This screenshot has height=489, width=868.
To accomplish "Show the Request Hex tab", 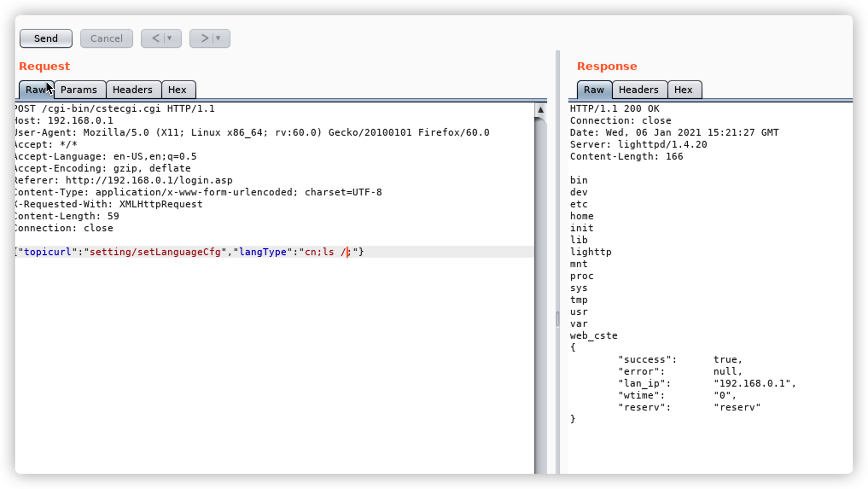I will tap(177, 90).
